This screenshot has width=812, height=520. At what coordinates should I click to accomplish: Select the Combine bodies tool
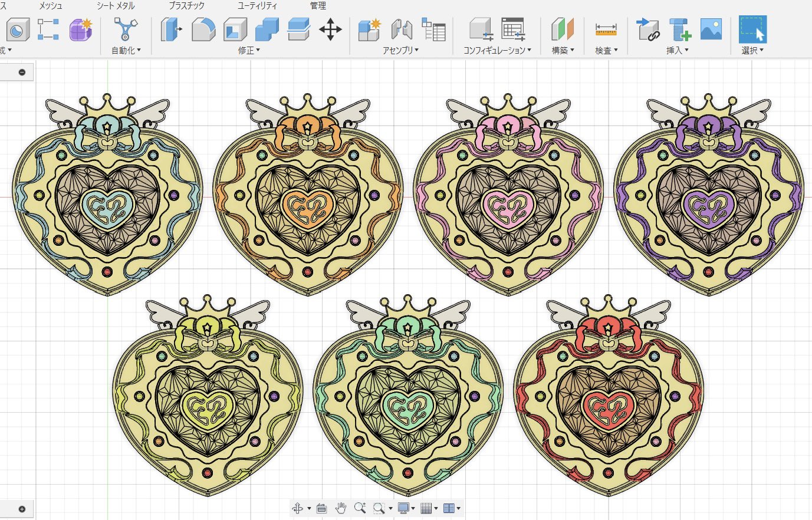pos(267,29)
